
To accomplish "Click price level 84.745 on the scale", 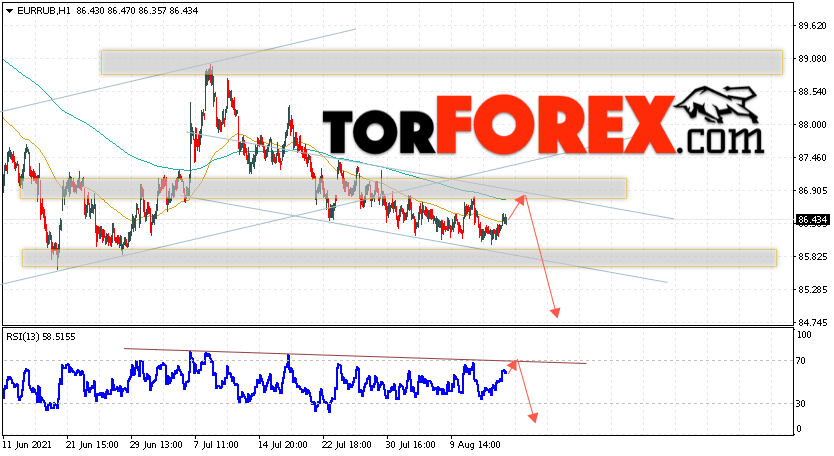I will pyautogui.click(x=812, y=322).
